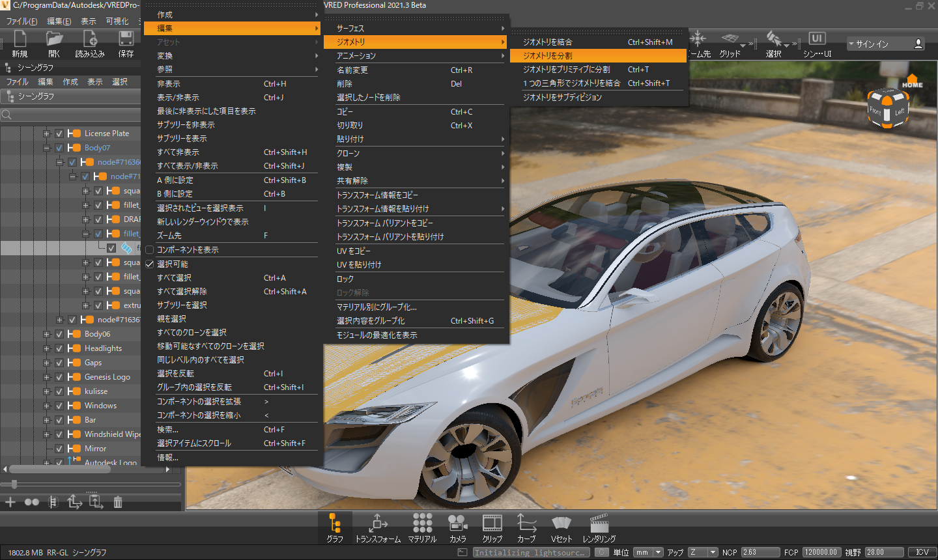Click the slider below the scenegraph tree
Screen dimensions: 938x560
click(x=14, y=484)
